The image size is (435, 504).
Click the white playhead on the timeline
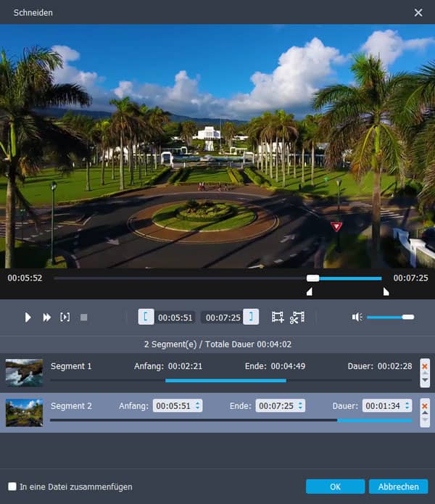tap(312, 278)
